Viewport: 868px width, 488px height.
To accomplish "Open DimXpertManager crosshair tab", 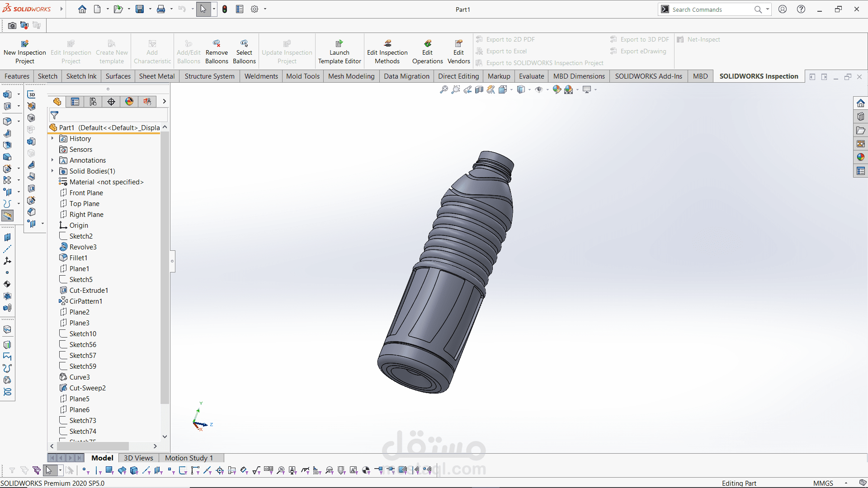I will pyautogui.click(x=111, y=102).
